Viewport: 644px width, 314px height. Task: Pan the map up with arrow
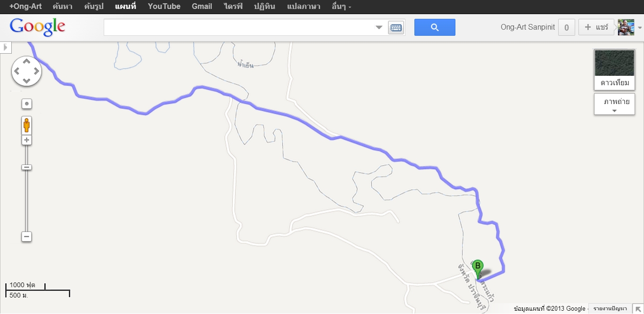(x=26, y=61)
